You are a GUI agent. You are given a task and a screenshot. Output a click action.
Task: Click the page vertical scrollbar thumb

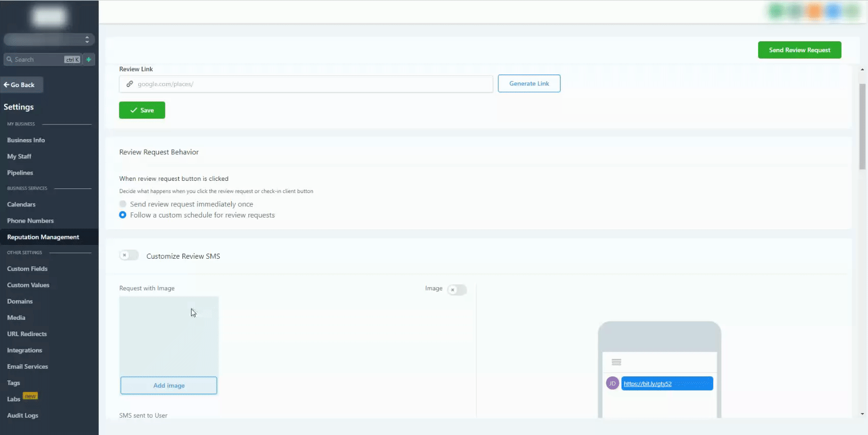(862, 126)
